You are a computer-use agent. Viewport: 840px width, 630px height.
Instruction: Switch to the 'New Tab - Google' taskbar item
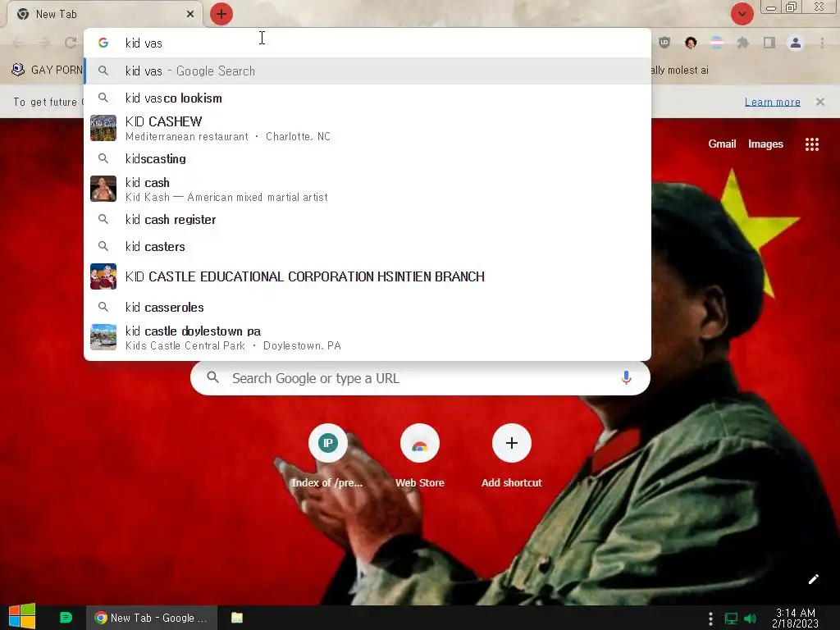click(152, 618)
